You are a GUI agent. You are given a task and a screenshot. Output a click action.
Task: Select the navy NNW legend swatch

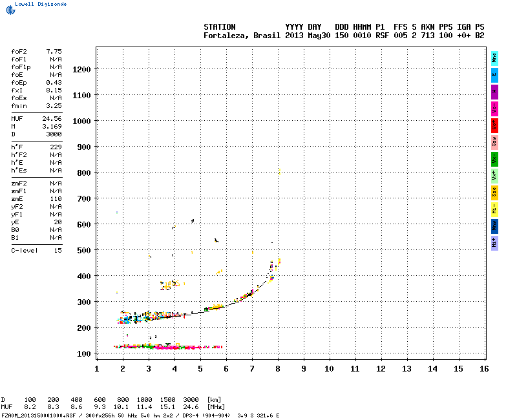[494, 227]
